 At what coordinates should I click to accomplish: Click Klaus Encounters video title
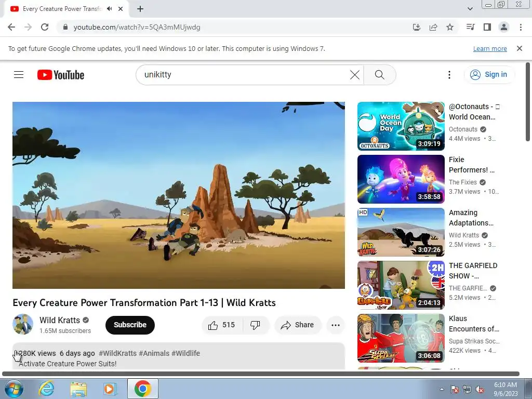pos(474,324)
